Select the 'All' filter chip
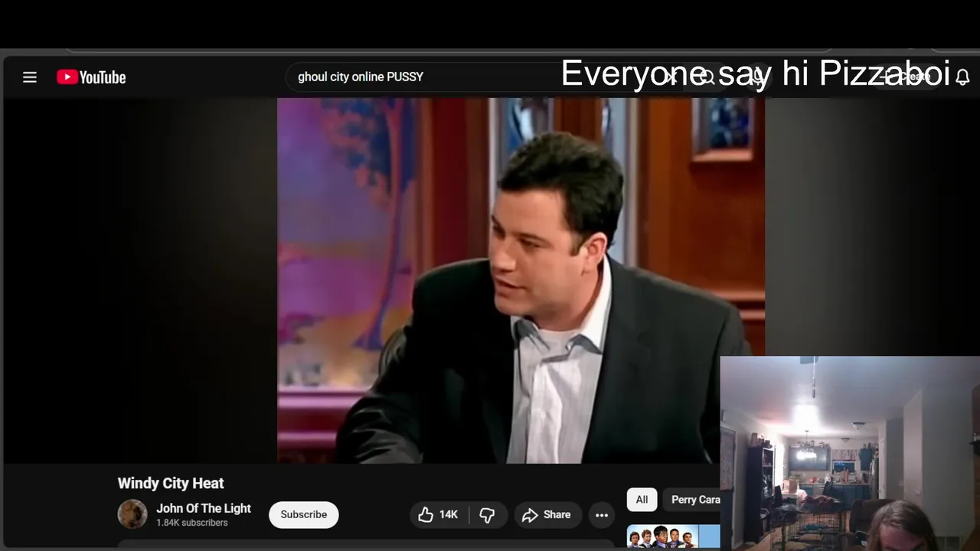Screen dimensions: 980x551 click(x=642, y=500)
